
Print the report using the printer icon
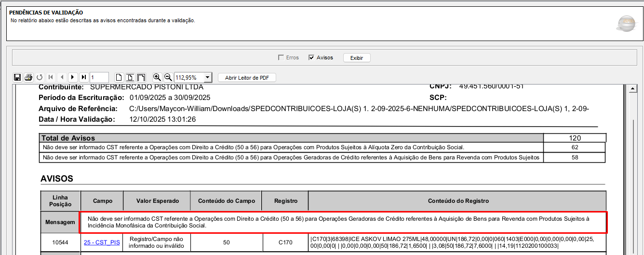point(28,77)
